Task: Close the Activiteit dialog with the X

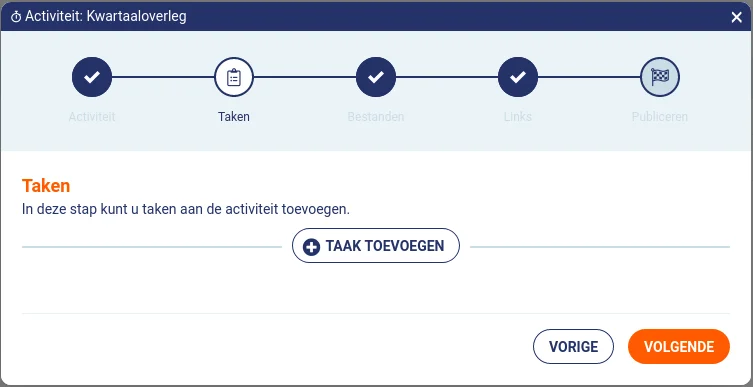Action: click(736, 17)
